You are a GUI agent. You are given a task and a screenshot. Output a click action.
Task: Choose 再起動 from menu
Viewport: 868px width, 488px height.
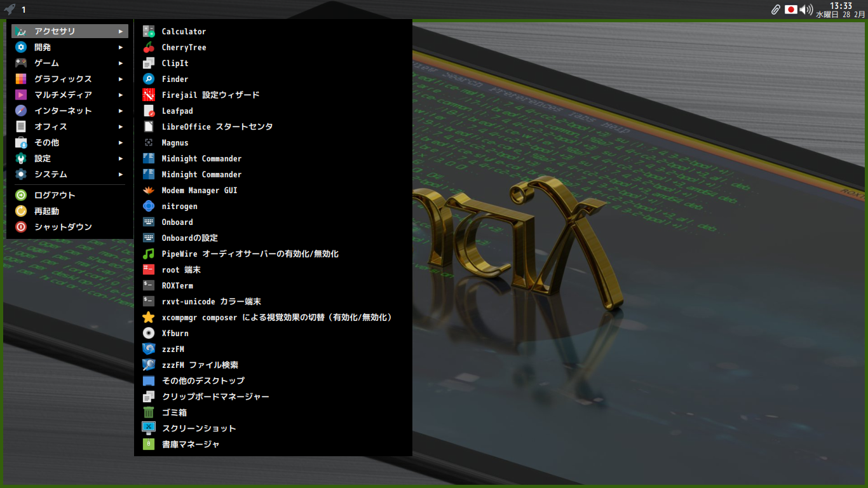[x=70, y=211]
